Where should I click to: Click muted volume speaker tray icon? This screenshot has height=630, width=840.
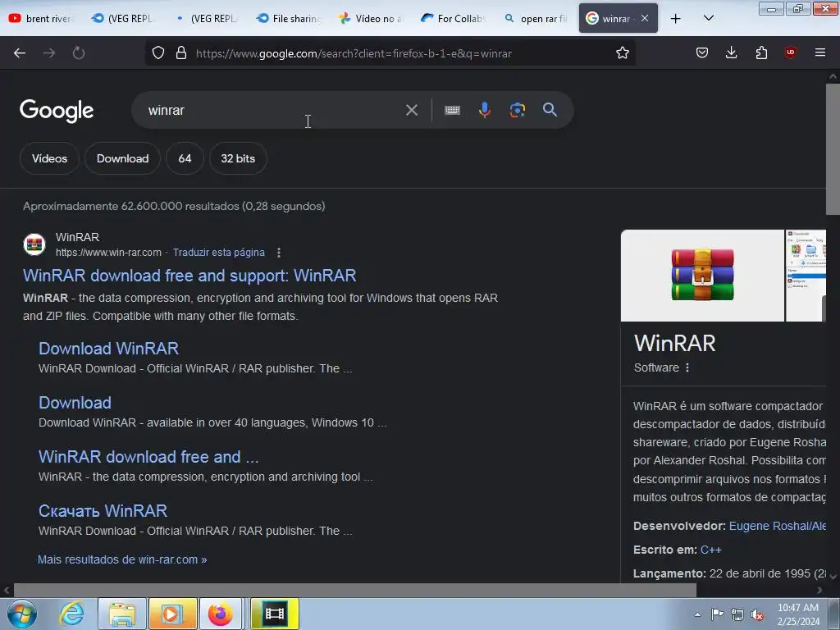[x=757, y=614]
